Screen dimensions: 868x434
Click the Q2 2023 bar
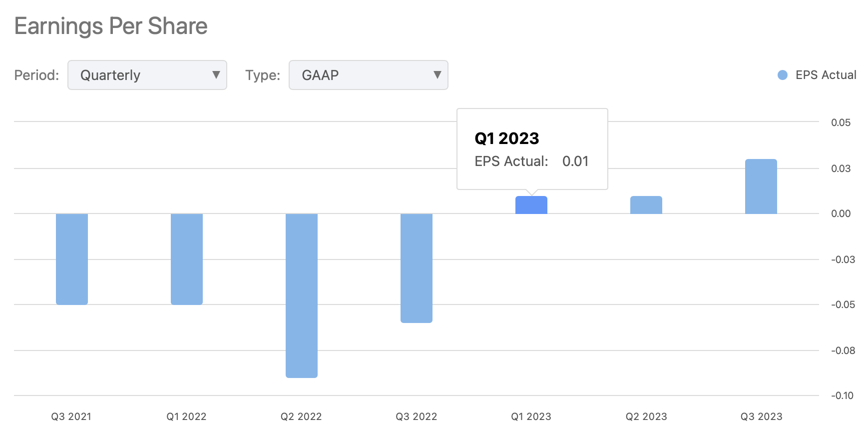[646, 204]
